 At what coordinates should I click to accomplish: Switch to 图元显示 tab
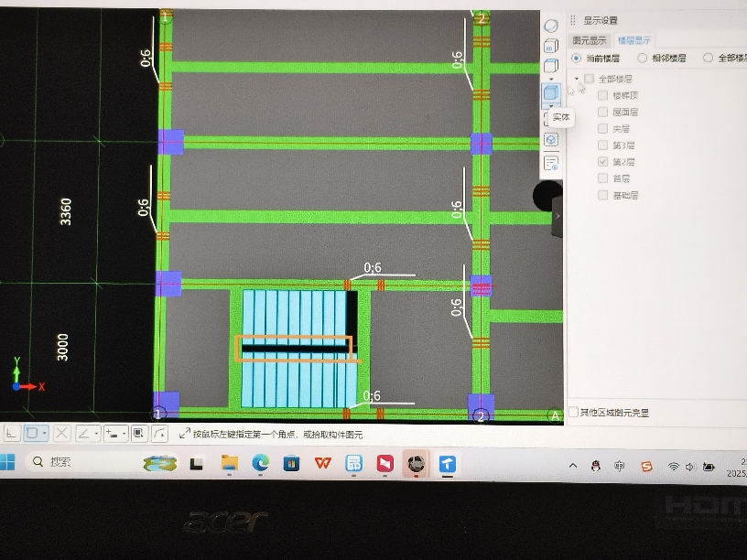point(590,40)
